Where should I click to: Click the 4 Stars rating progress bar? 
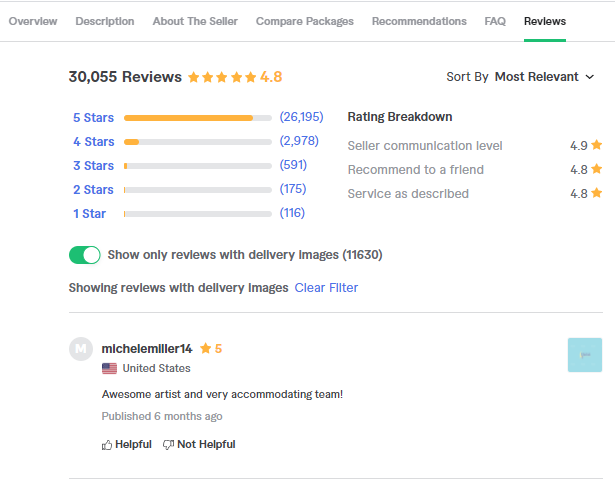(x=198, y=142)
